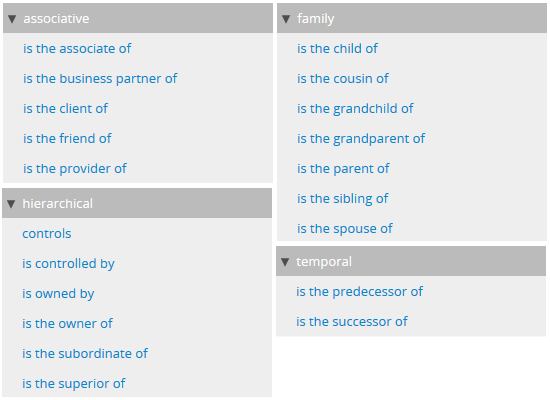Select "is the subordinate of" relation
The height and width of the screenshot is (400, 550).
[x=85, y=354]
